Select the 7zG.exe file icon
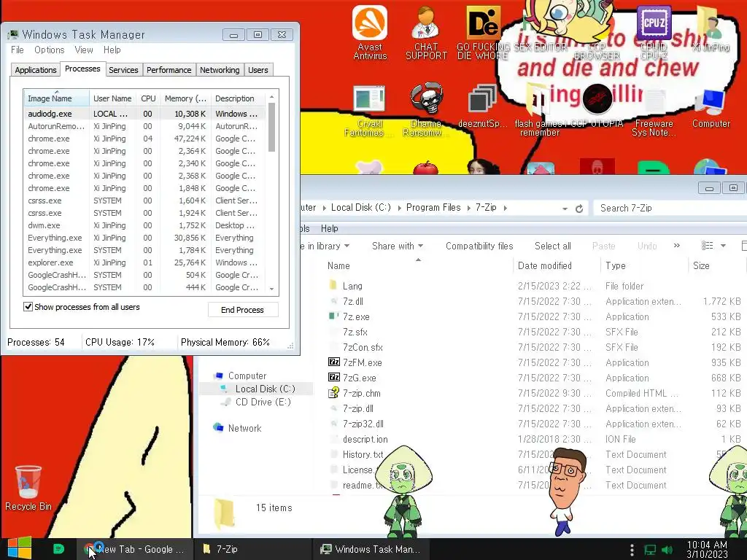Viewport: 747px width, 560px height. [x=334, y=377]
